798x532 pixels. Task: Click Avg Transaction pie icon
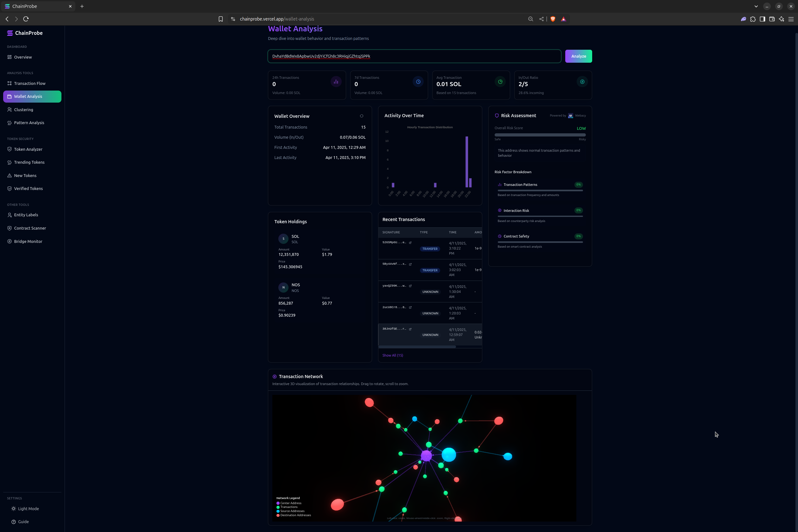pos(500,82)
